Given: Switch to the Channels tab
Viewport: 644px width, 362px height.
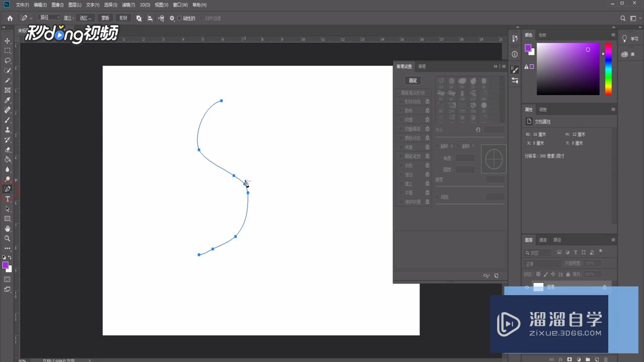Looking at the screenshot, I should click(543, 240).
